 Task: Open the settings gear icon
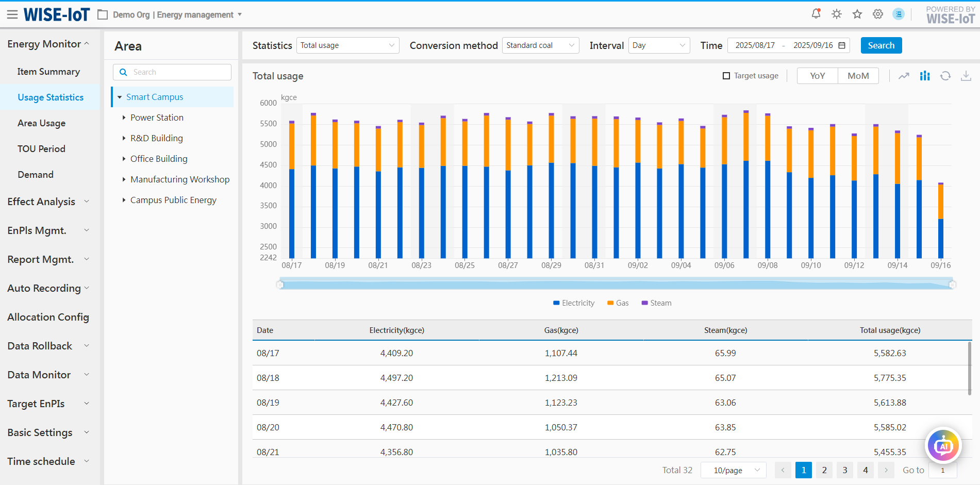click(x=877, y=14)
